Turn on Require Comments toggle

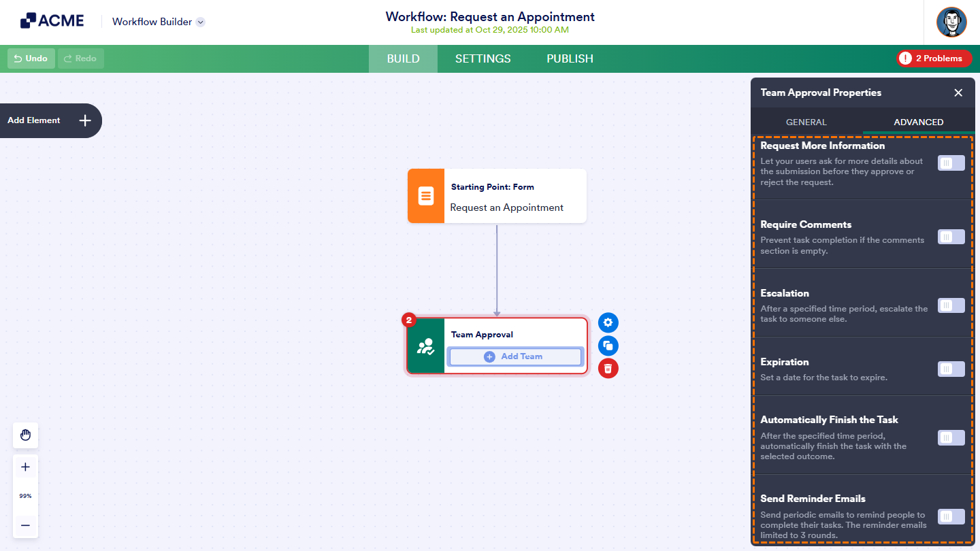click(951, 237)
